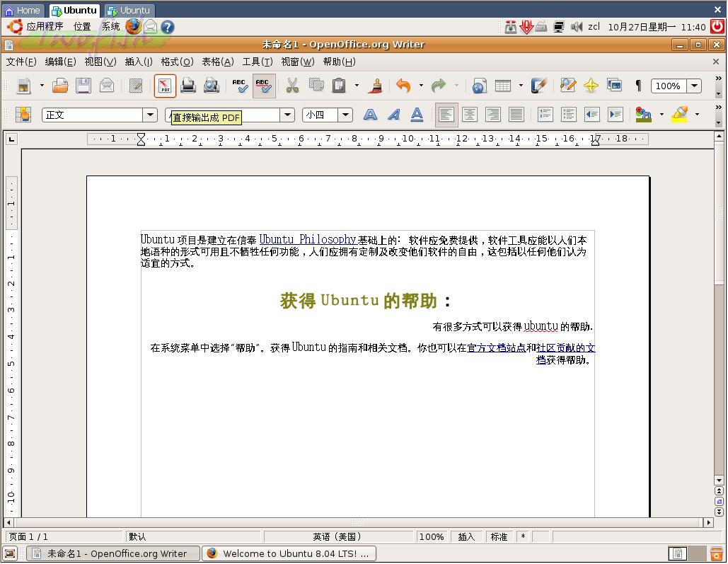Open the Navigator star icon
Screen dimensions: 728x564
[591, 86]
